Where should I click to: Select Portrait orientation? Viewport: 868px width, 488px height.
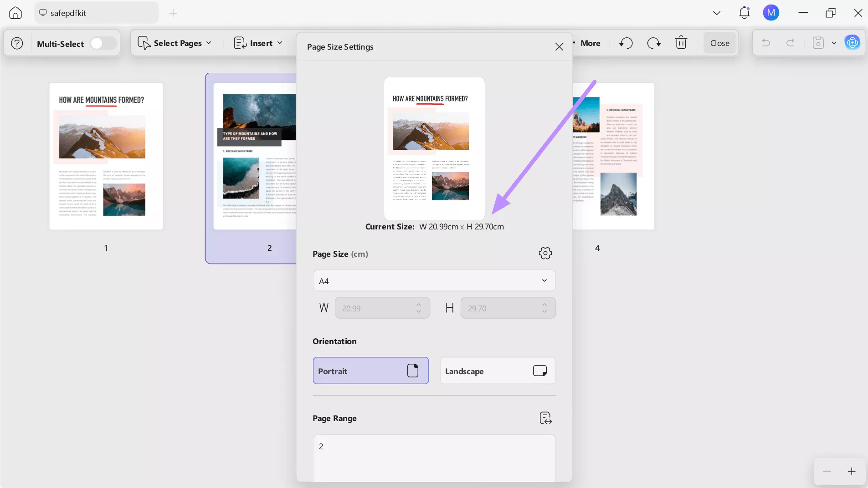point(371,371)
